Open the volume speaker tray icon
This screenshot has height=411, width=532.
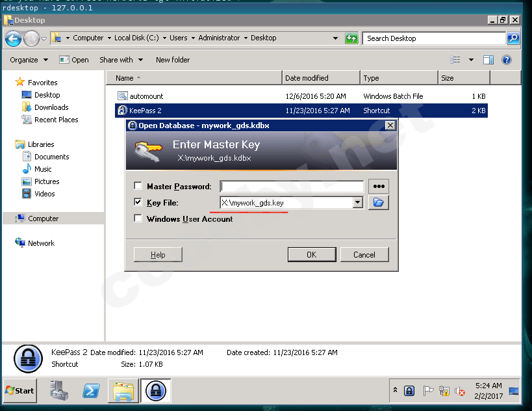(x=460, y=391)
